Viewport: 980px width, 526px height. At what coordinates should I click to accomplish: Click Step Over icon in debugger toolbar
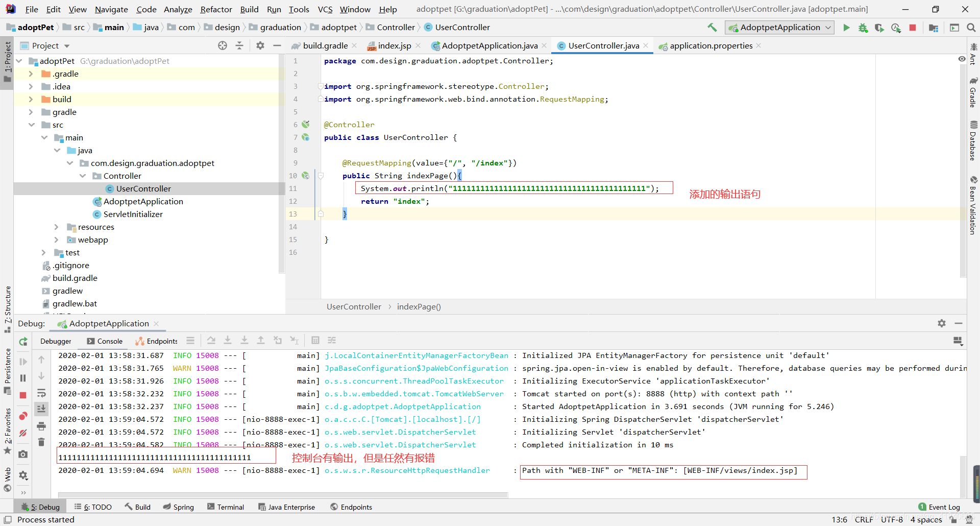click(x=211, y=340)
